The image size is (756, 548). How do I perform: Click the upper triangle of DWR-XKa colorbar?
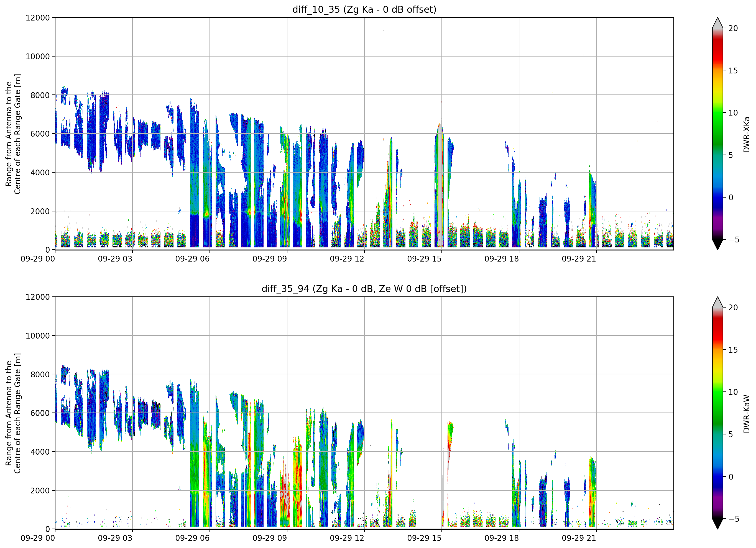(717, 23)
